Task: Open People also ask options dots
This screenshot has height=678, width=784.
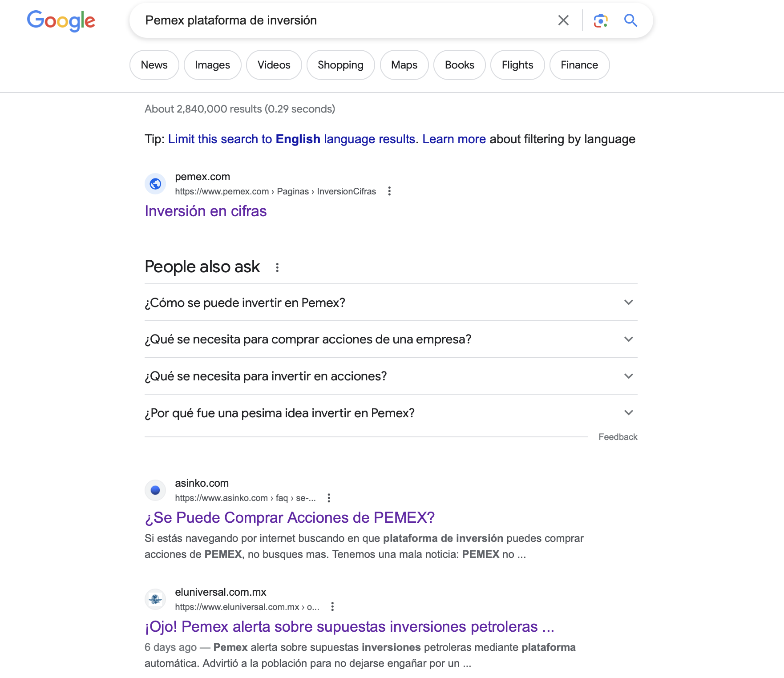Action: pos(277,267)
